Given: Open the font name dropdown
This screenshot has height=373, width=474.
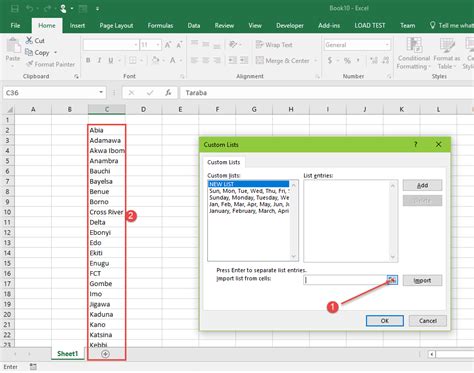Looking at the screenshot, I should (x=136, y=45).
